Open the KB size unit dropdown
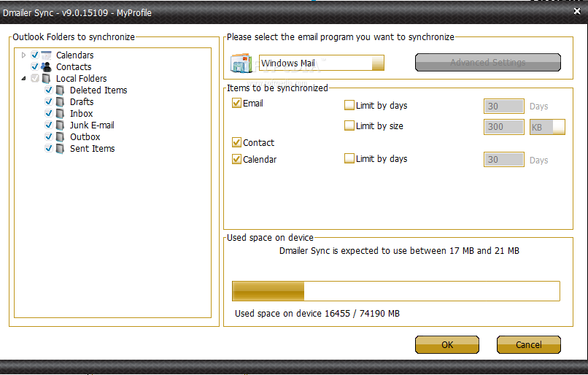Viewport: 588px width, 375px height. click(559, 127)
